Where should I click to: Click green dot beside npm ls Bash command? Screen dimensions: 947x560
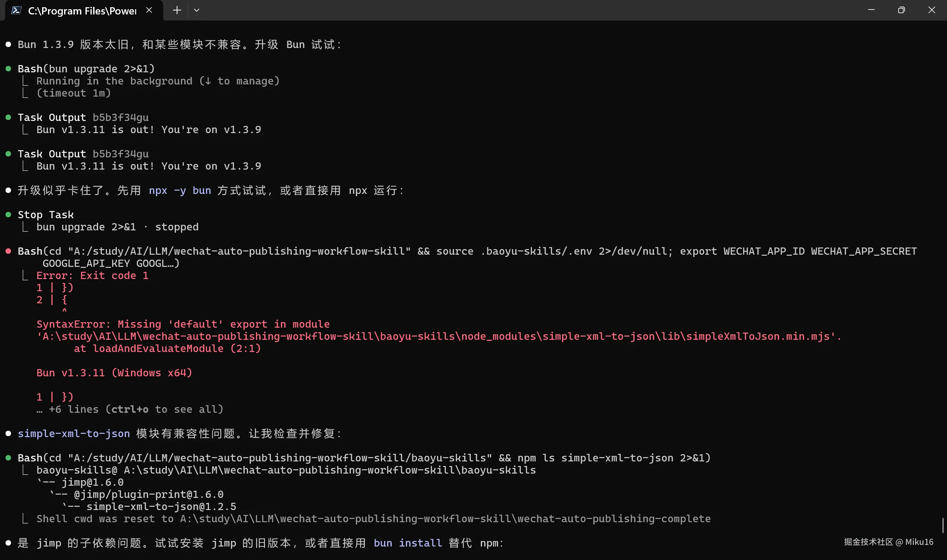[8, 458]
